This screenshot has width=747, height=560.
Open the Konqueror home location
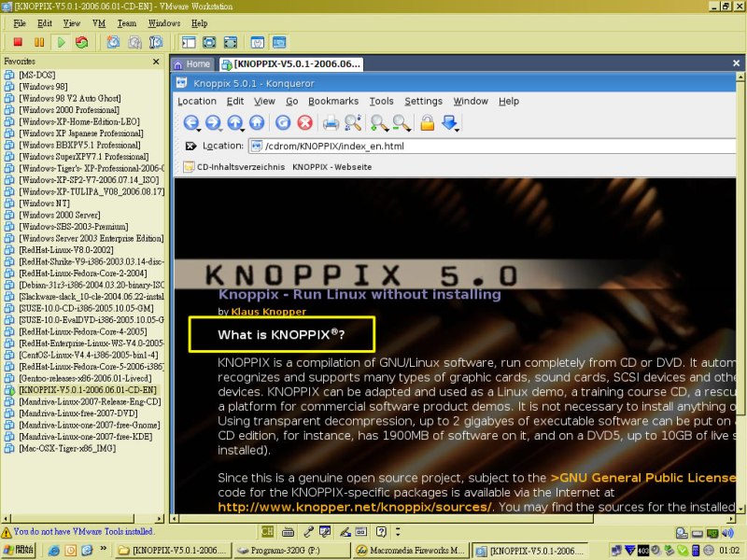(257, 123)
